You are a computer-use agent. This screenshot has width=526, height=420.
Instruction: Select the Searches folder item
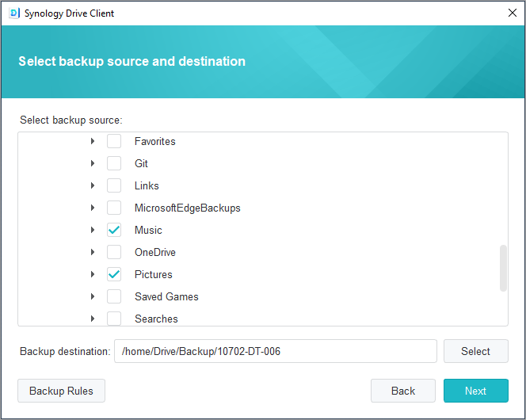pos(156,319)
